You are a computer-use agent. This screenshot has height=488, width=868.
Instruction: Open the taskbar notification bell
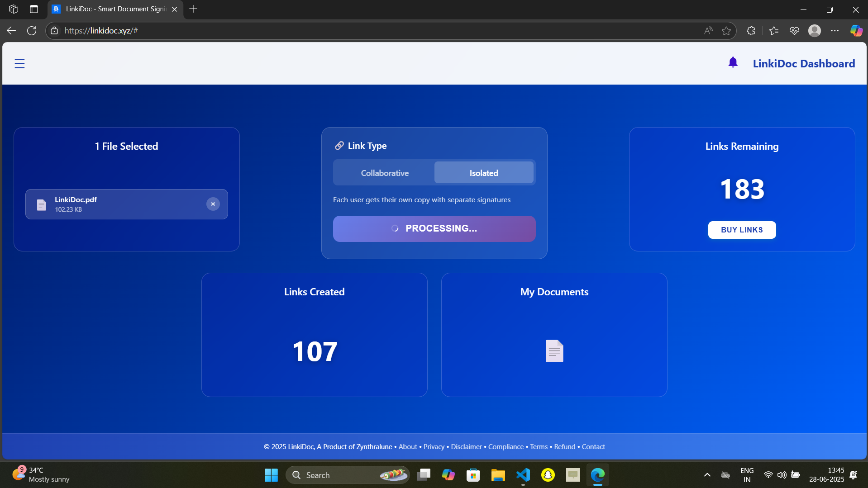pos(854,475)
